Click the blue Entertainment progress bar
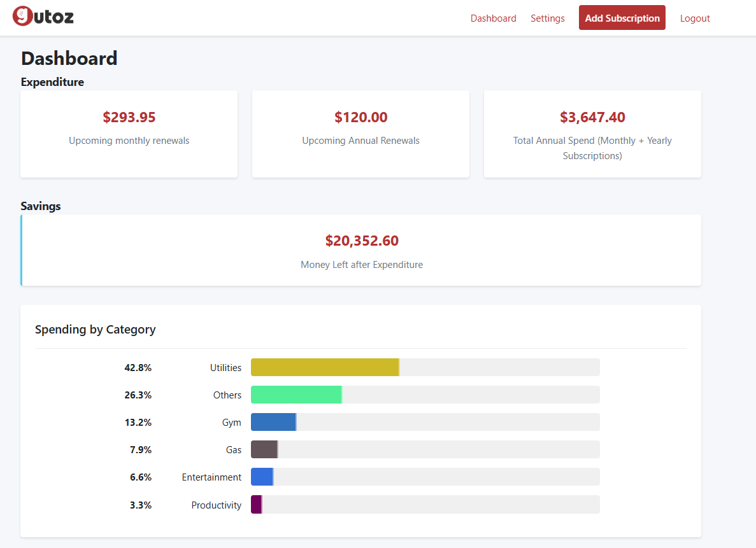The height and width of the screenshot is (548, 756). tap(262, 477)
